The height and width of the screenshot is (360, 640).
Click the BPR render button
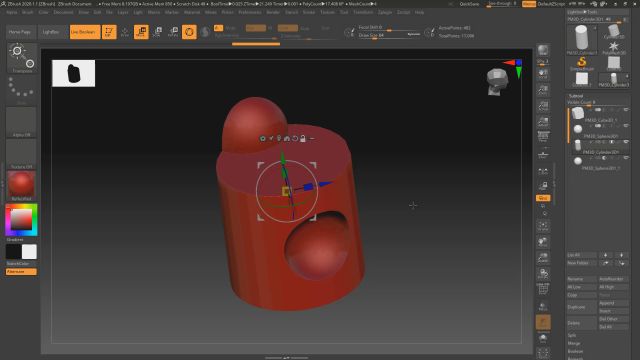click(543, 51)
